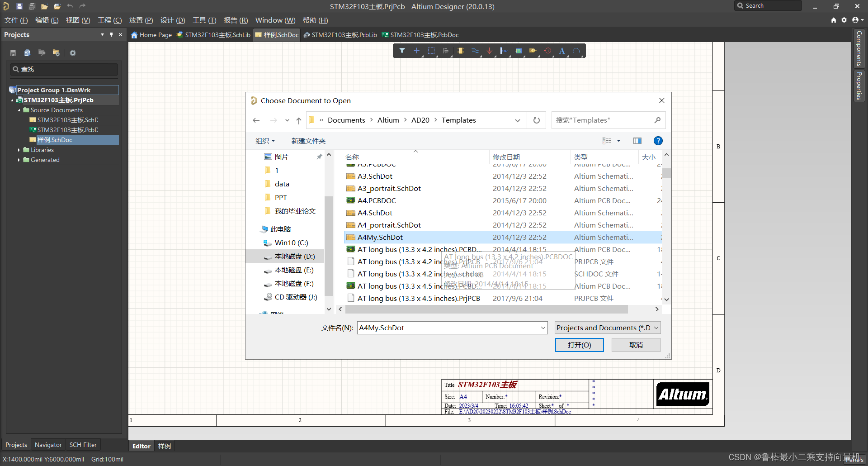Open the view options dropdown in dialog
The image size is (868, 466).
(619, 141)
